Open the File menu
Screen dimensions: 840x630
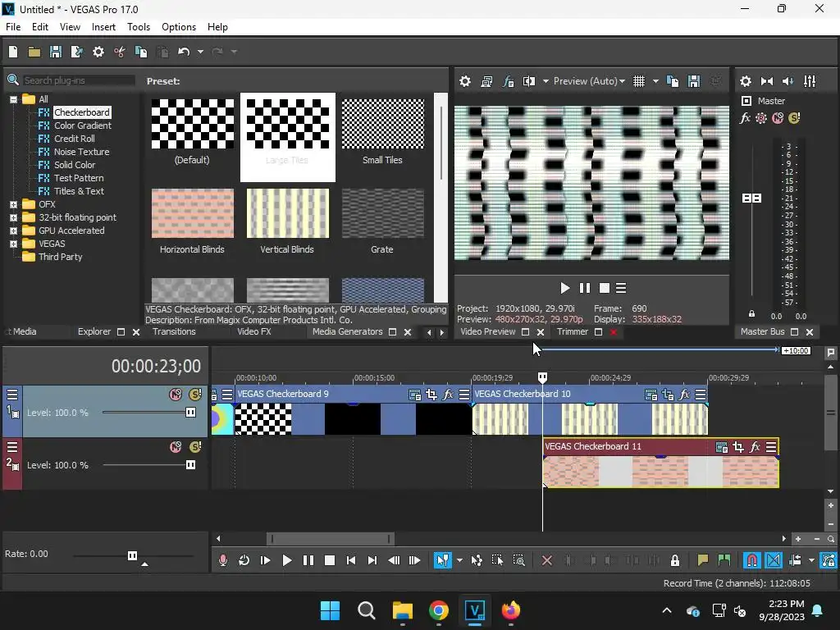[13, 27]
